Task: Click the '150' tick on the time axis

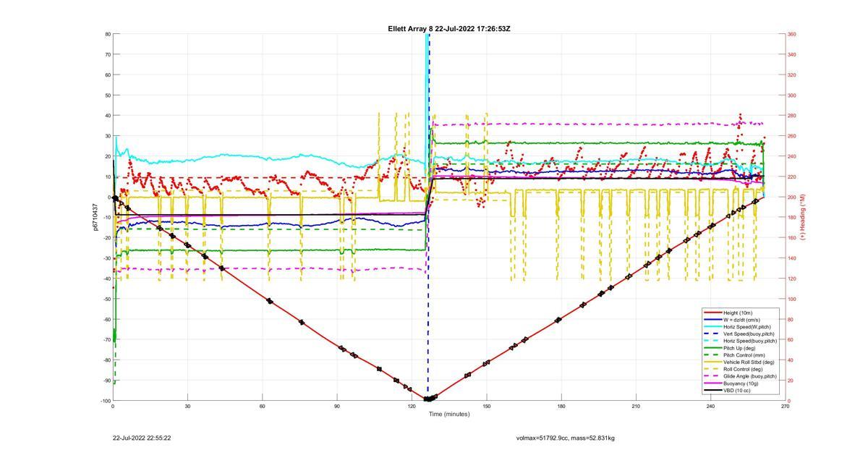Action: pos(486,407)
